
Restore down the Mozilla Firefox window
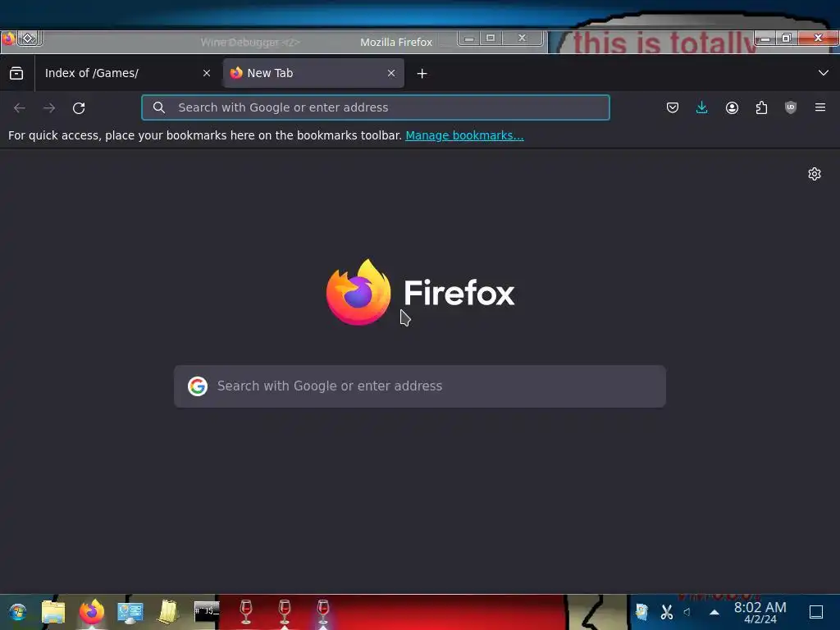pyautogui.click(x=787, y=39)
